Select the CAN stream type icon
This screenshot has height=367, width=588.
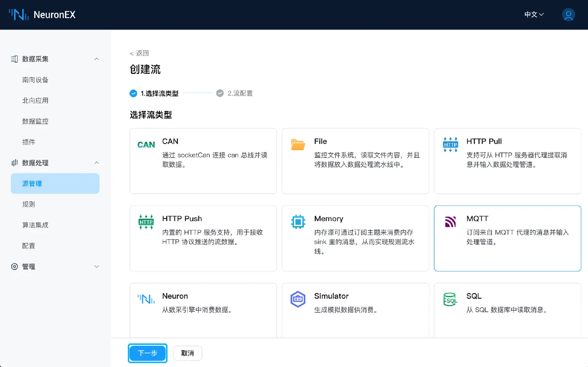146,144
